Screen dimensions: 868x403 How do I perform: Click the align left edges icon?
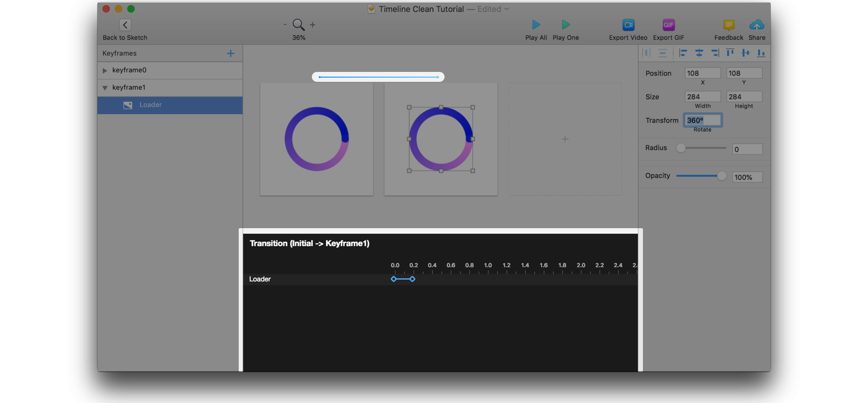[x=683, y=53]
